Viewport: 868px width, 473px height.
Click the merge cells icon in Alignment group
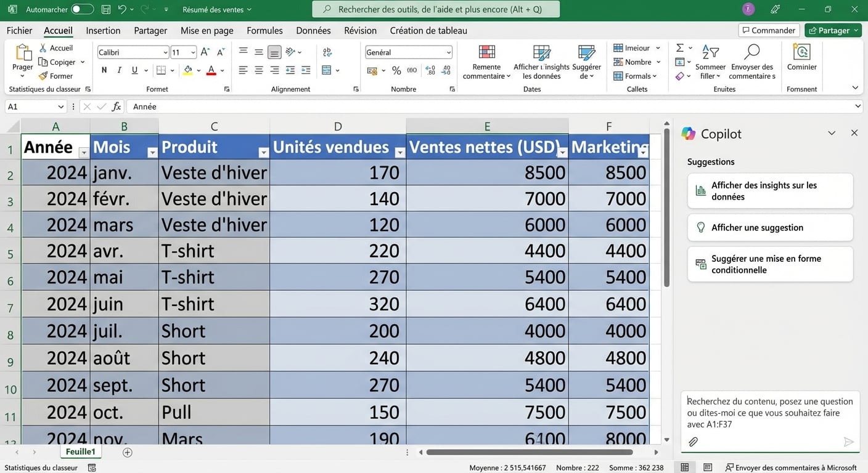tap(327, 70)
